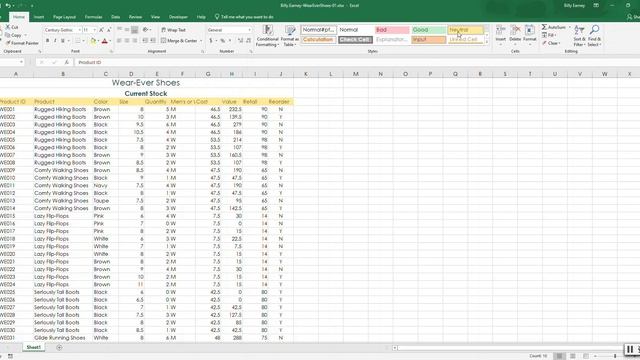Viewport: 640px width, 360px height.
Task: Align text right
Action: click(x=134, y=41)
